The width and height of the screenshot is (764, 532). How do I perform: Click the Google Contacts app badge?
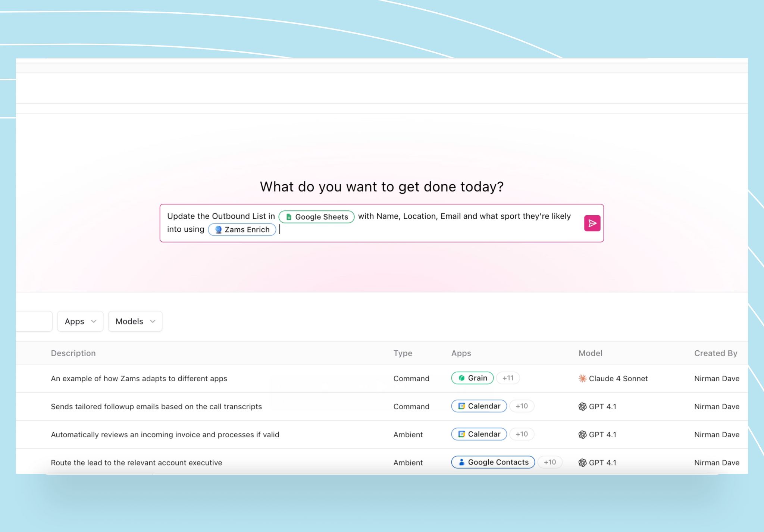point(493,462)
